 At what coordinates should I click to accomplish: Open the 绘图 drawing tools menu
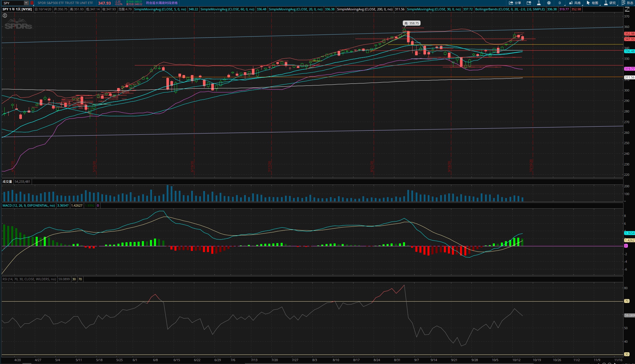(x=592, y=3)
